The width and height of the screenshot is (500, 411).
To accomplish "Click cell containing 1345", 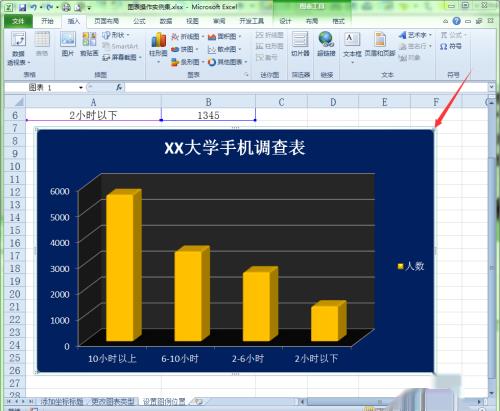I will point(208,115).
